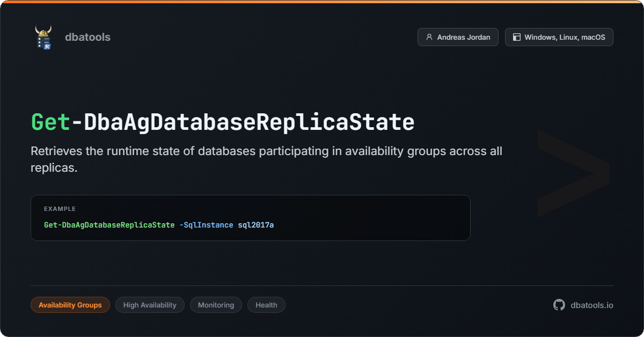The height and width of the screenshot is (337, 644).
Task: Select the Monitoring tag
Action: [216, 305]
